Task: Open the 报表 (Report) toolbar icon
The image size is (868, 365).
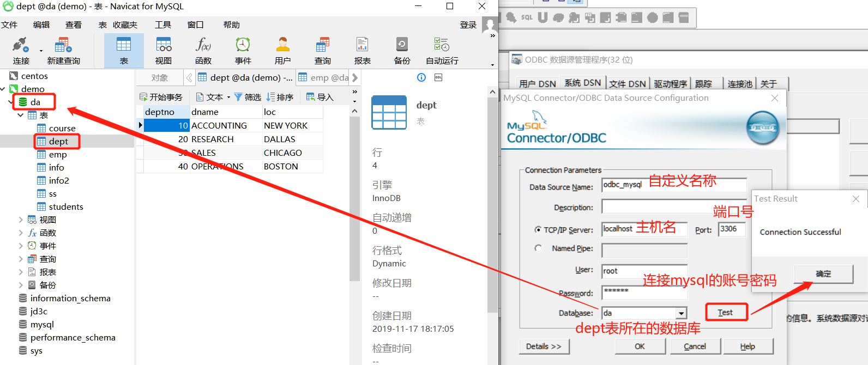Action: click(x=363, y=51)
